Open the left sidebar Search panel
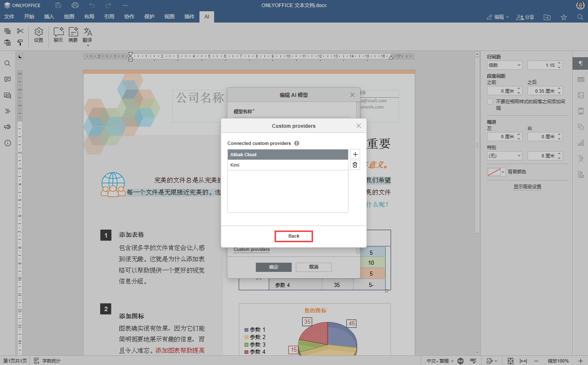Image resolution: width=588 pixels, height=365 pixels. coord(8,63)
